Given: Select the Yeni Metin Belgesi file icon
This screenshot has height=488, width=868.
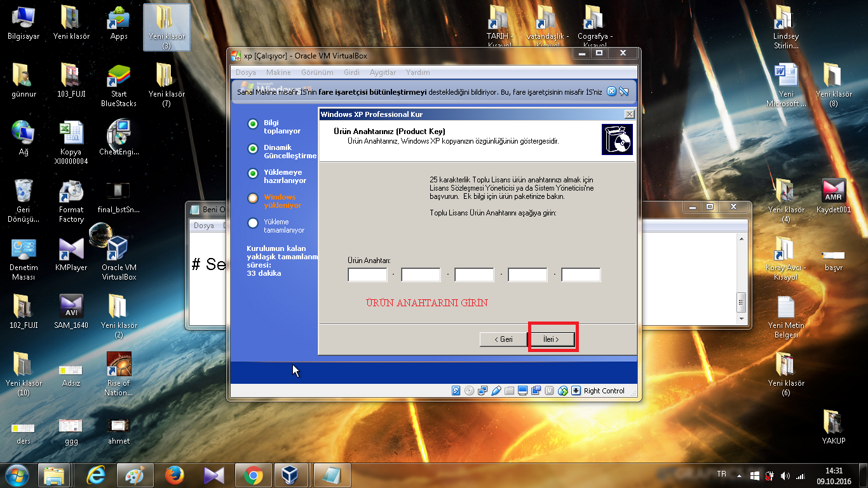Looking at the screenshot, I should click(786, 317).
